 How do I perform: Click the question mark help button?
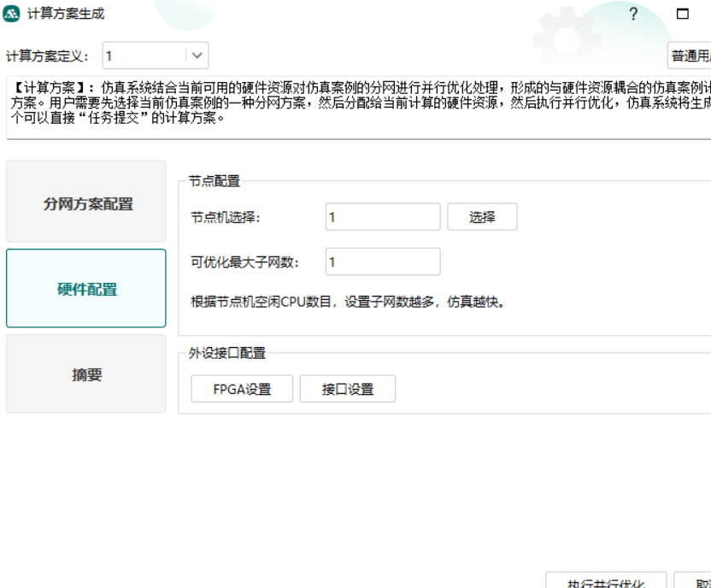[633, 14]
